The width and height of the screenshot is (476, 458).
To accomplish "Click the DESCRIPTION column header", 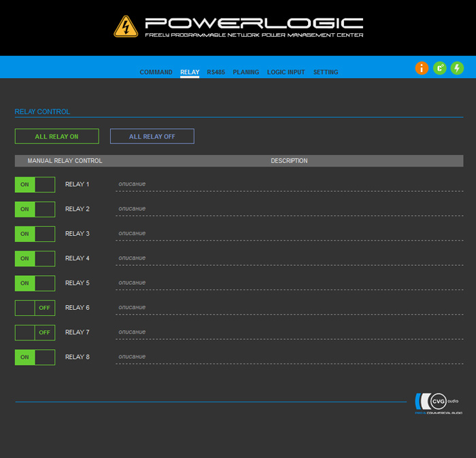I will [289, 161].
